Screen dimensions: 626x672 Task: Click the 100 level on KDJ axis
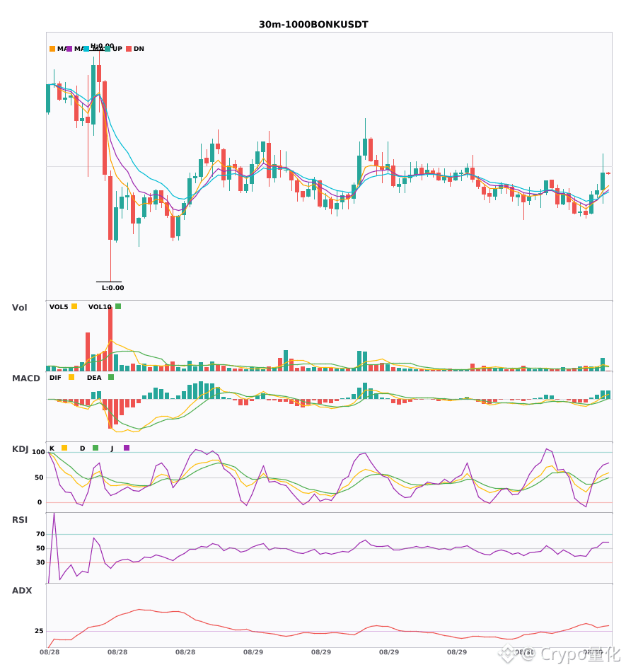(39, 452)
